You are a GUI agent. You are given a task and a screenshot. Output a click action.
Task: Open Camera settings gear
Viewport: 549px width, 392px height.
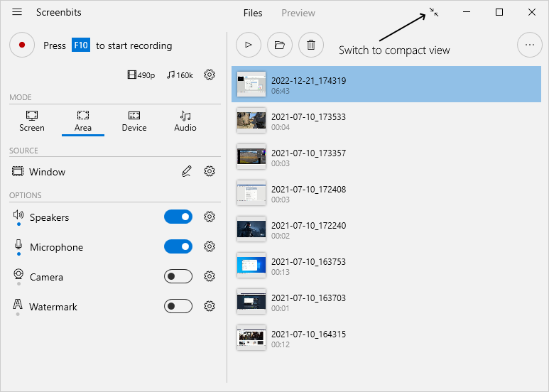pos(210,276)
